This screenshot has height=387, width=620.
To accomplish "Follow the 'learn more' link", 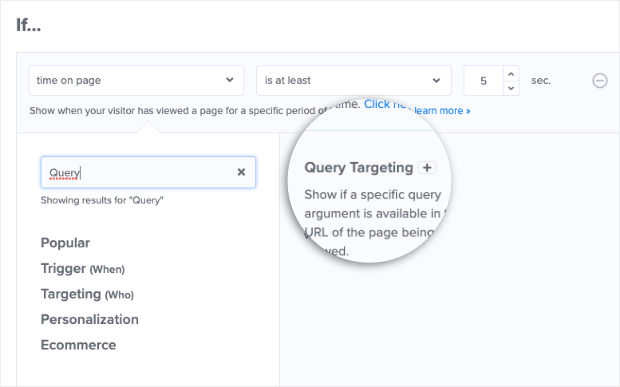I will (x=442, y=111).
